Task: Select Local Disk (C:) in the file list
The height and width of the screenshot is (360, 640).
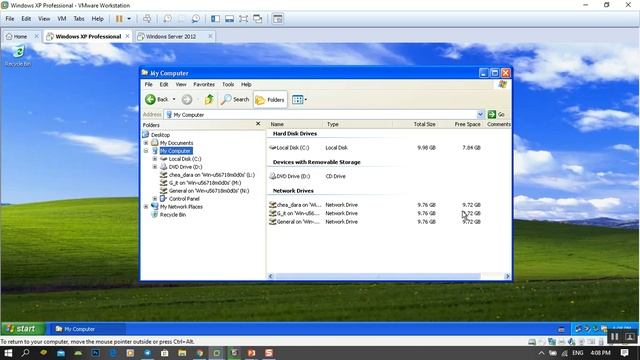Action: 289,148
